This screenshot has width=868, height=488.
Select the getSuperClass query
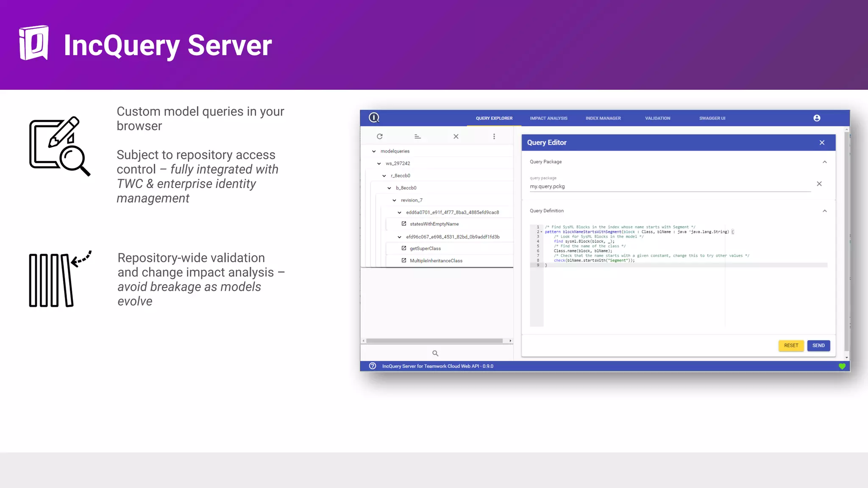pyautogui.click(x=425, y=249)
